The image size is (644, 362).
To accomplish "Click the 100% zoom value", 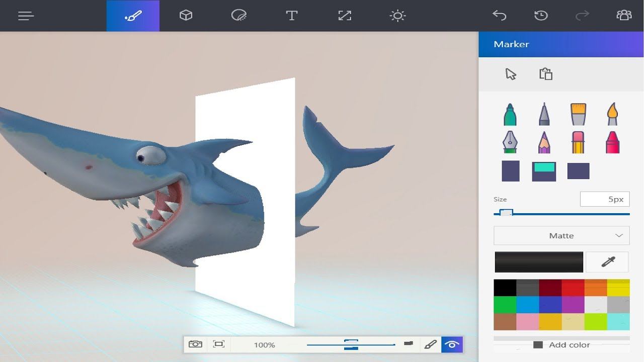I will coord(264,345).
